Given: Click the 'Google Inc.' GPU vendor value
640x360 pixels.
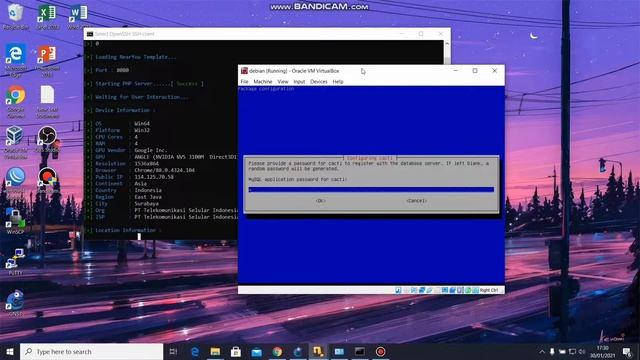Looking at the screenshot, I should [151, 150].
